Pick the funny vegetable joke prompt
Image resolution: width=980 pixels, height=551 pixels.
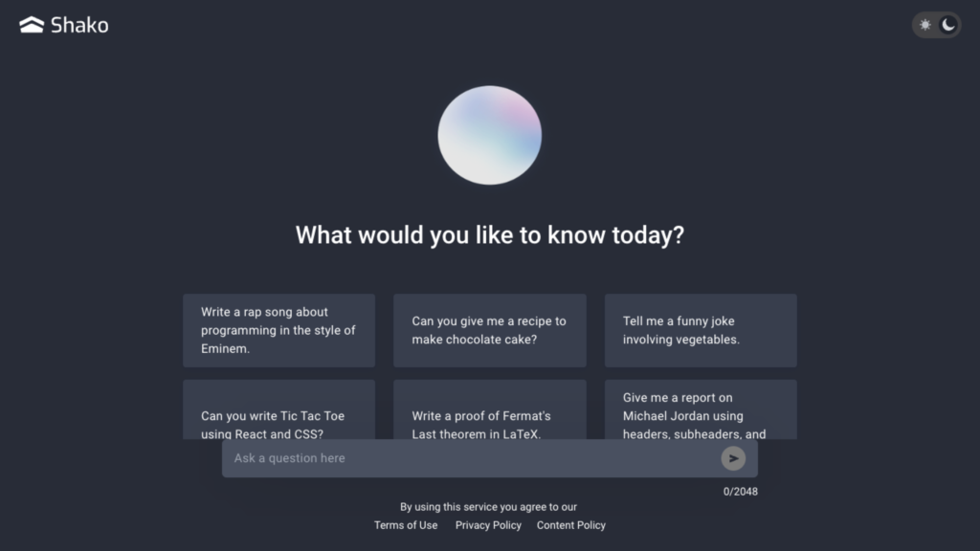pos(701,330)
